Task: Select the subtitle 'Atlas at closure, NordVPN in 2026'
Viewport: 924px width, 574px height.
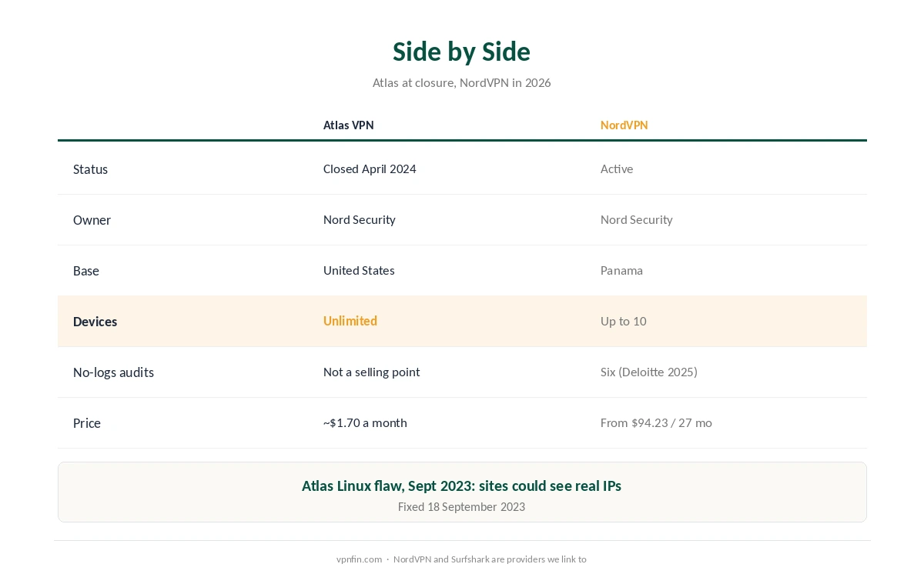Action: [x=461, y=82]
